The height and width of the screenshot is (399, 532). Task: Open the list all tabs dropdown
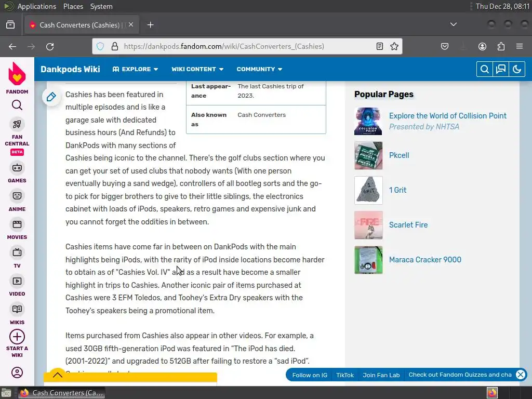tap(453, 24)
